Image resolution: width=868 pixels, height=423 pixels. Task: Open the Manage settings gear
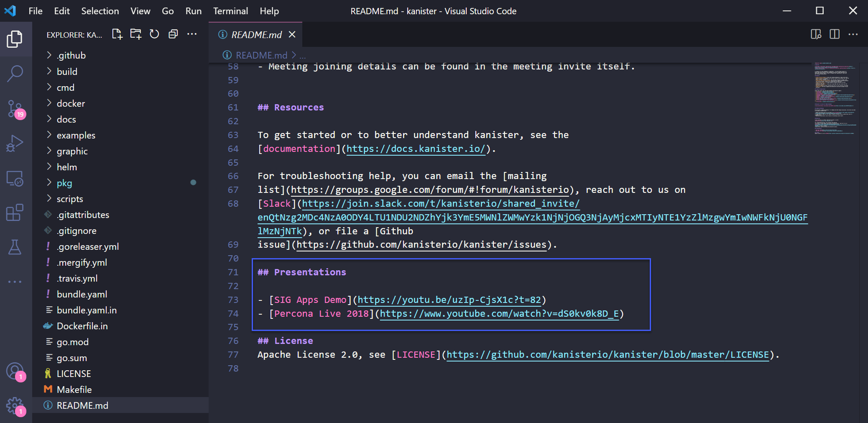[15, 405]
